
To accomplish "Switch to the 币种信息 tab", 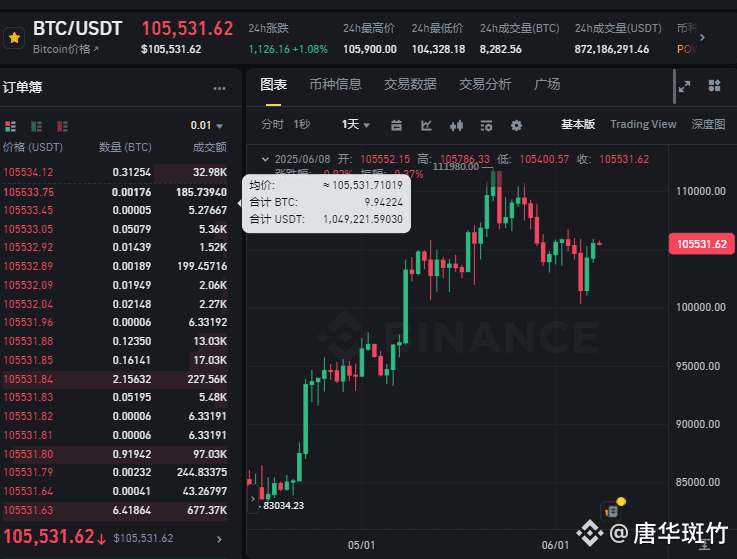I will tap(336, 85).
